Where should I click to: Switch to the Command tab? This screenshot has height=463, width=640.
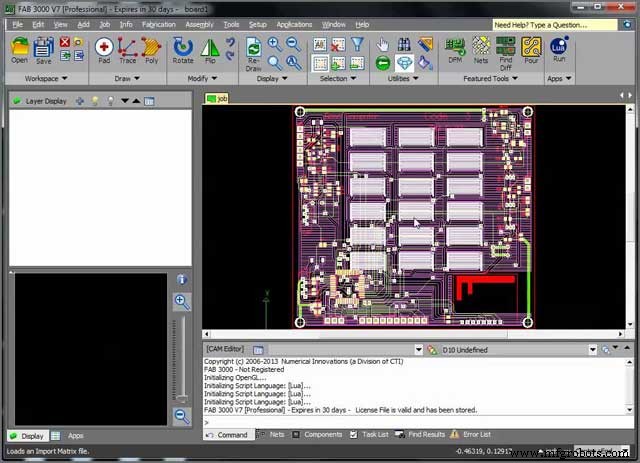tap(228, 435)
